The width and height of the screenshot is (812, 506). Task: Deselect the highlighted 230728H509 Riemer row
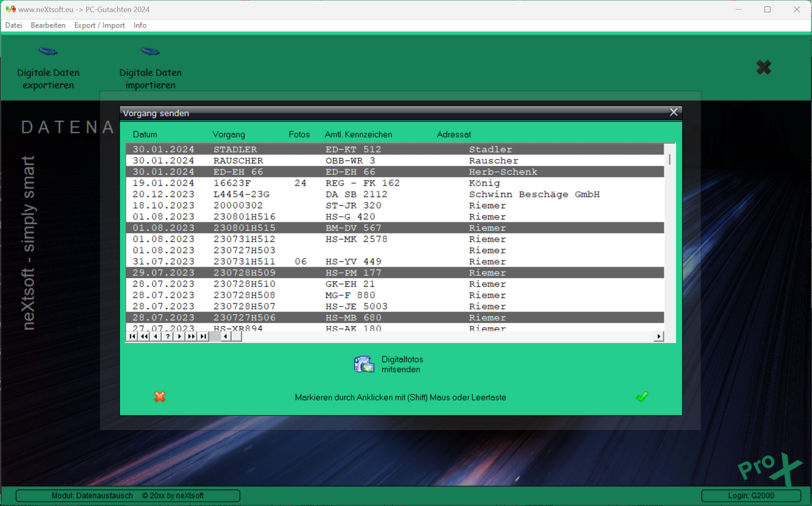296,273
